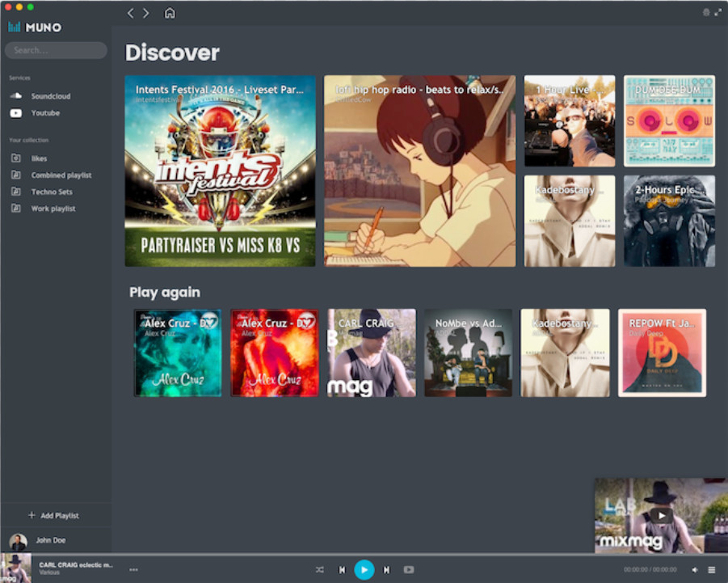Toggle fullscreen expand icon

coord(718,13)
